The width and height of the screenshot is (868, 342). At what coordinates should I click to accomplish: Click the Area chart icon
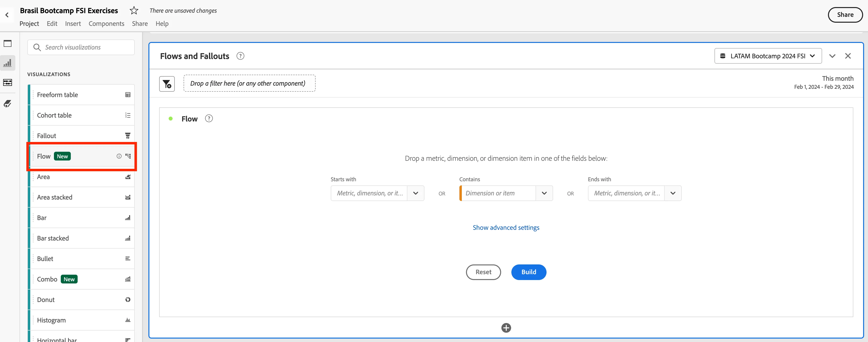[x=128, y=177]
